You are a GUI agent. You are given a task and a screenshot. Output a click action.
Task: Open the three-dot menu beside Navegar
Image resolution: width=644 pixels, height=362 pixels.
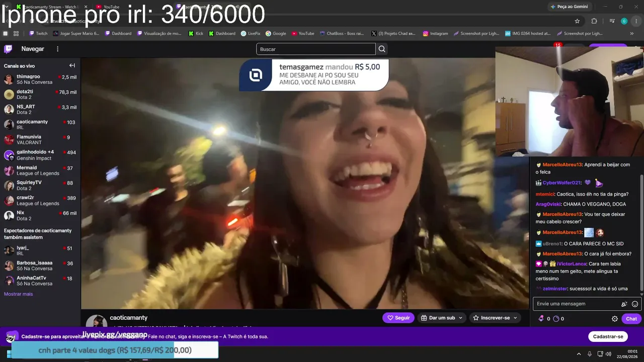(57, 49)
